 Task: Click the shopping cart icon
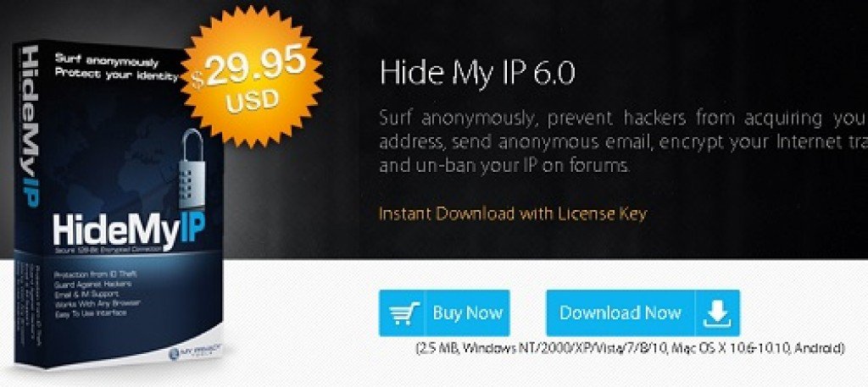[x=404, y=313]
